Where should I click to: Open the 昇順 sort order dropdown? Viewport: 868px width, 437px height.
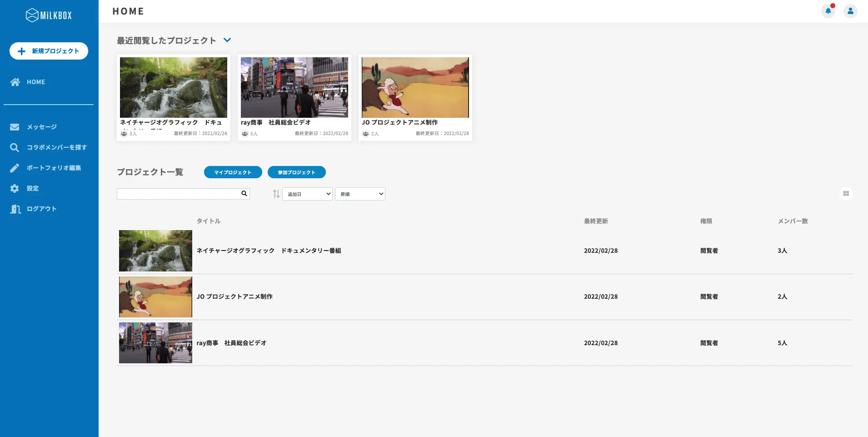360,194
